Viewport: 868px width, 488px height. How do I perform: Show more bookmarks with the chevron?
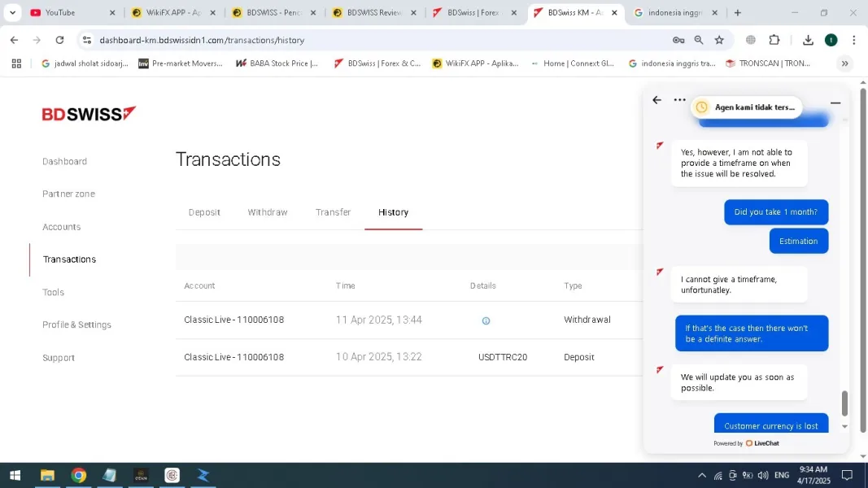(844, 63)
